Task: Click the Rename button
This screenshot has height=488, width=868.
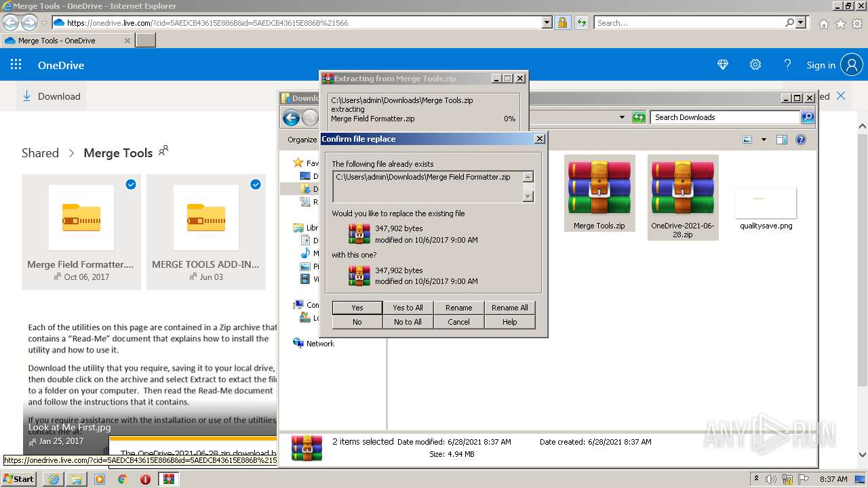Action: click(459, 308)
